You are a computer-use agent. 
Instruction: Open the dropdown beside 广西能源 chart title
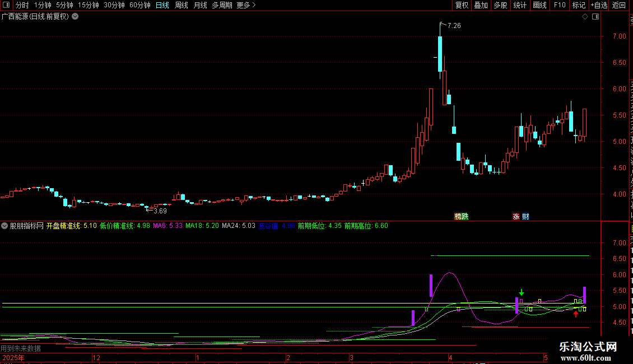tap(75, 17)
